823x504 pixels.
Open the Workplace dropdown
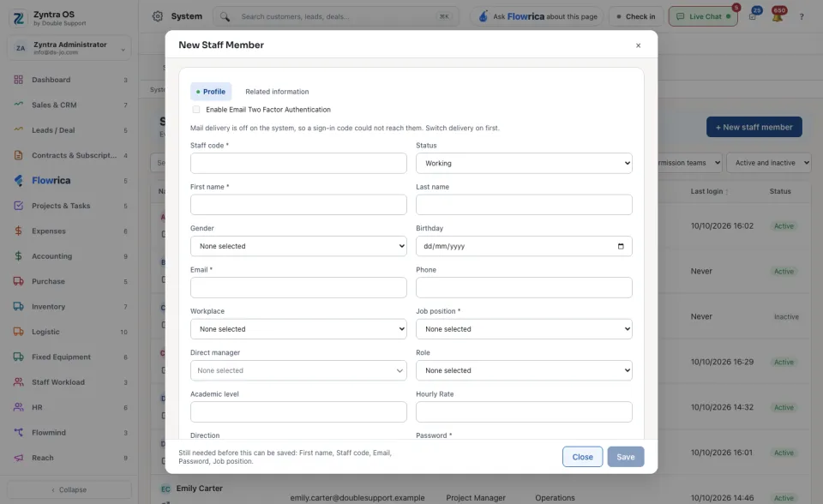pyautogui.click(x=298, y=329)
